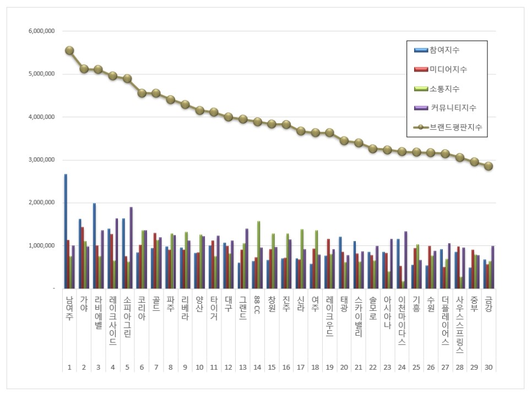The width and height of the screenshot is (532, 394).
Task: Select the 가야 category label
Action: [84, 304]
